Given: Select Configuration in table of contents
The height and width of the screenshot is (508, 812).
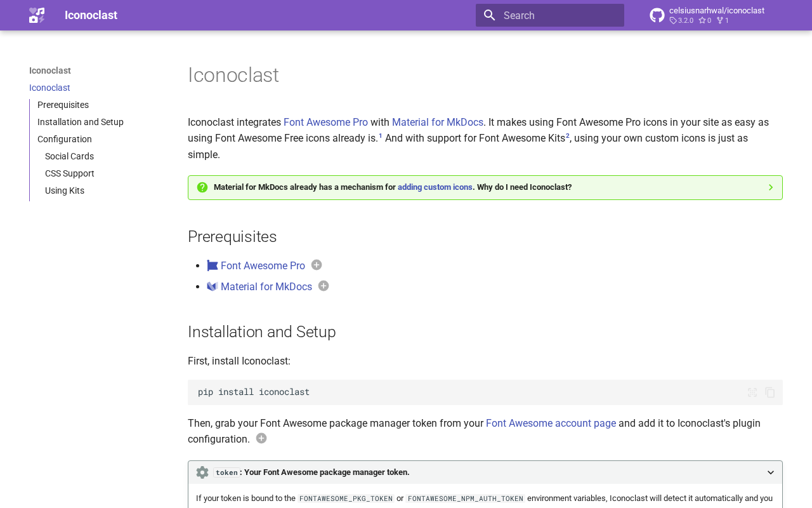Looking at the screenshot, I should 65,139.
